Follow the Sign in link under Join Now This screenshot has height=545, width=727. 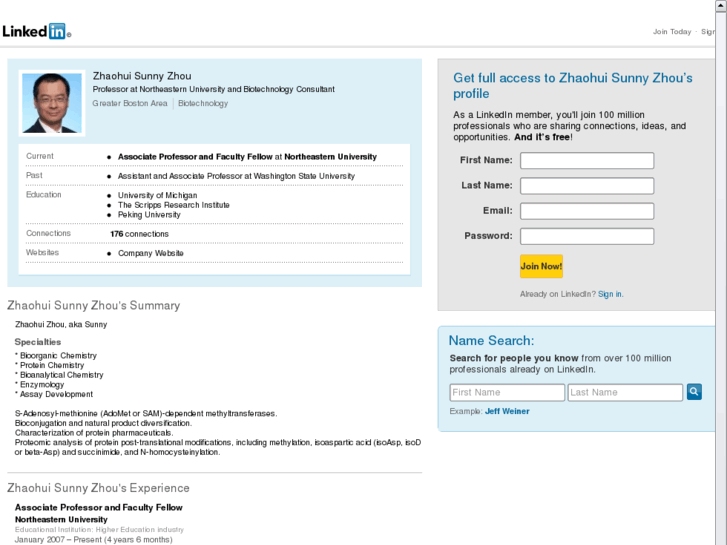610,294
